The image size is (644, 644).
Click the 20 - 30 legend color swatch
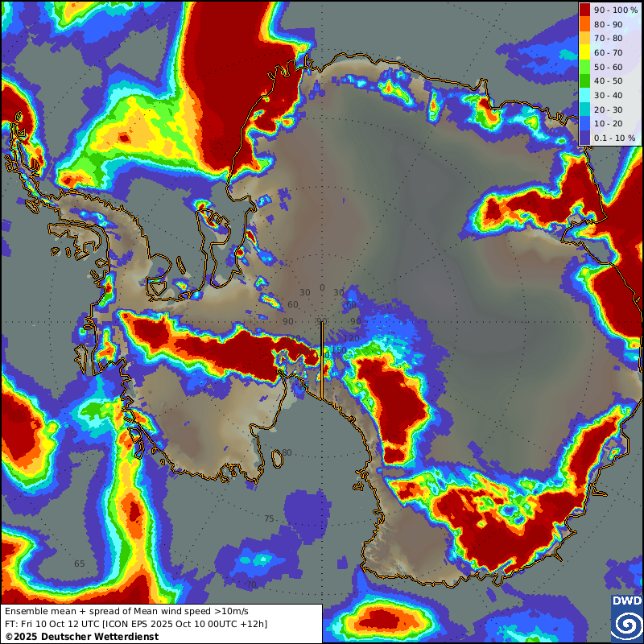pyautogui.click(x=587, y=109)
